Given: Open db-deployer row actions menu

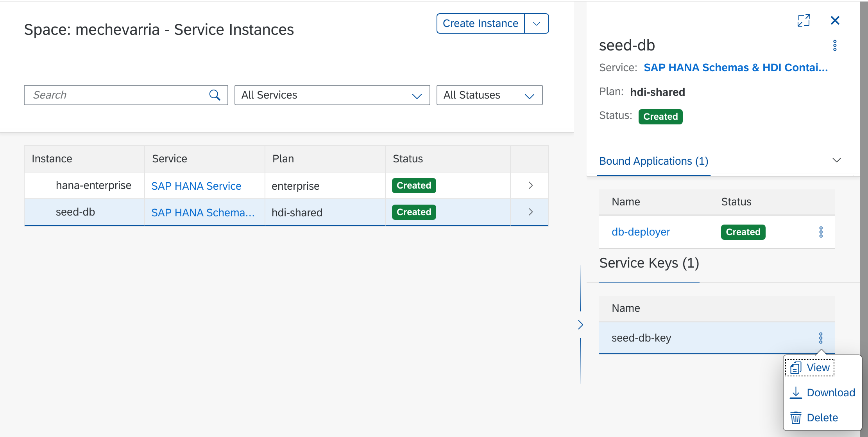Looking at the screenshot, I should 821,232.
